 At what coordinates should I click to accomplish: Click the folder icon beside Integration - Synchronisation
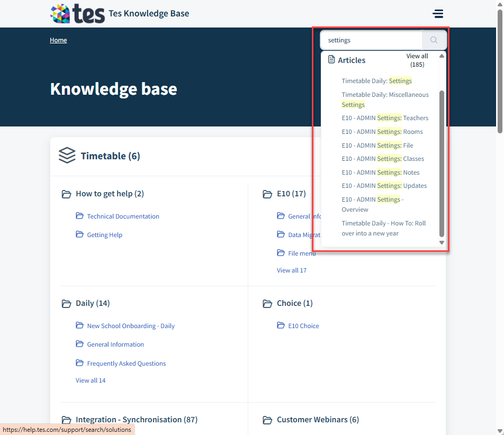(66, 420)
